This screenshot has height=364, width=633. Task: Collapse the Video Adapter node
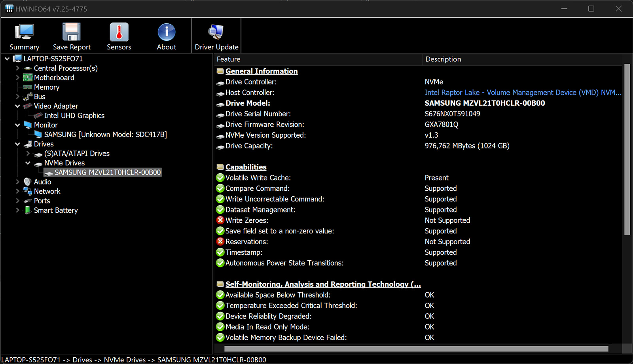(x=17, y=106)
